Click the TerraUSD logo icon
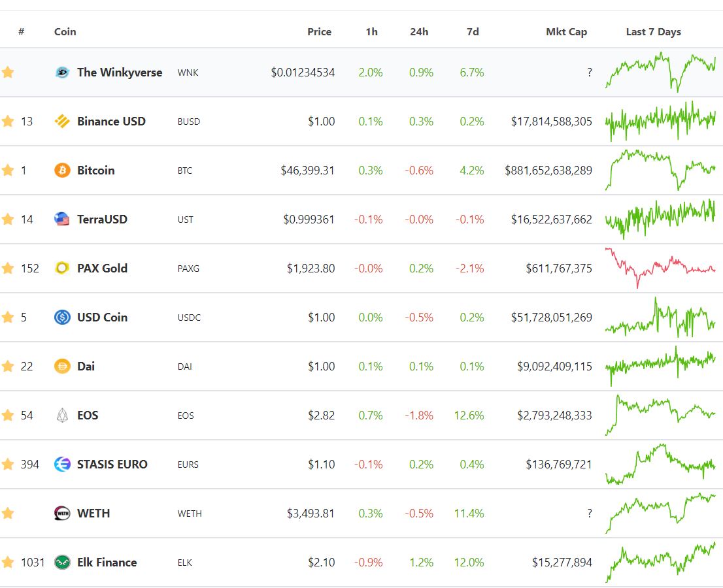 [62, 220]
